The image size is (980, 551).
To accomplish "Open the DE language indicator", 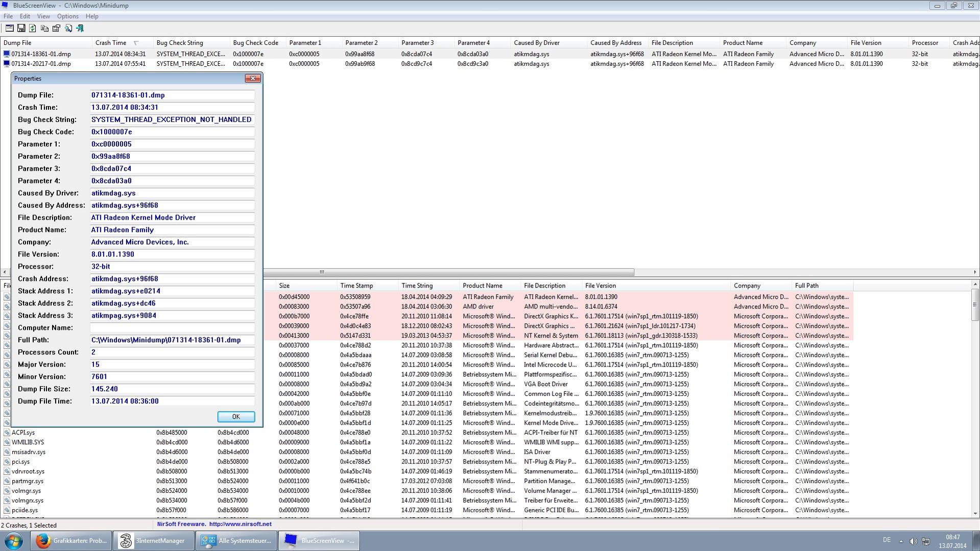I will tap(887, 540).
